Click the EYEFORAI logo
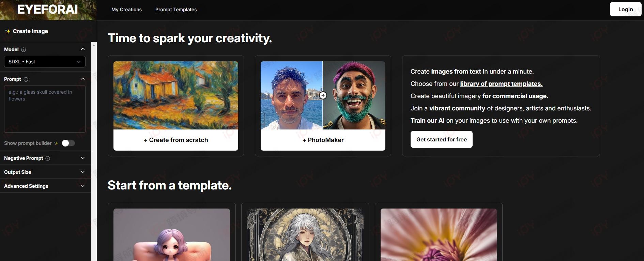 pos(48,10)
